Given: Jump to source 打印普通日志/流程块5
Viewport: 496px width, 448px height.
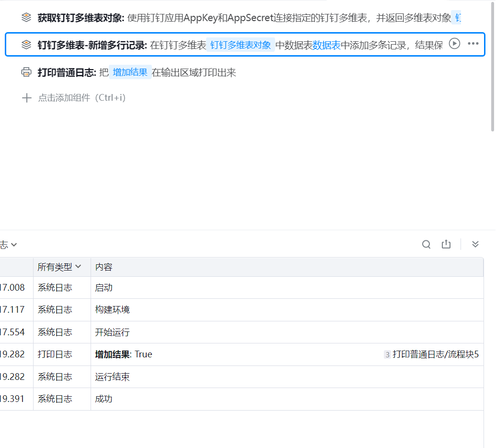Looking at the screenshot, I should (435, 354).
